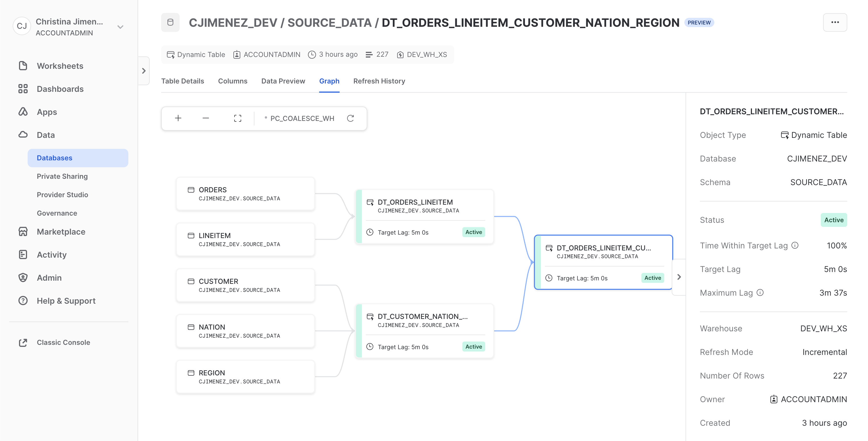Open the three-dots more options menu
Viewport: 868px width, 441px height.
(835, 22)
